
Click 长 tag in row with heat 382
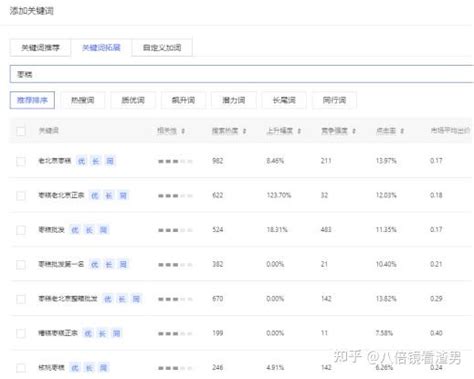[109, 264]
